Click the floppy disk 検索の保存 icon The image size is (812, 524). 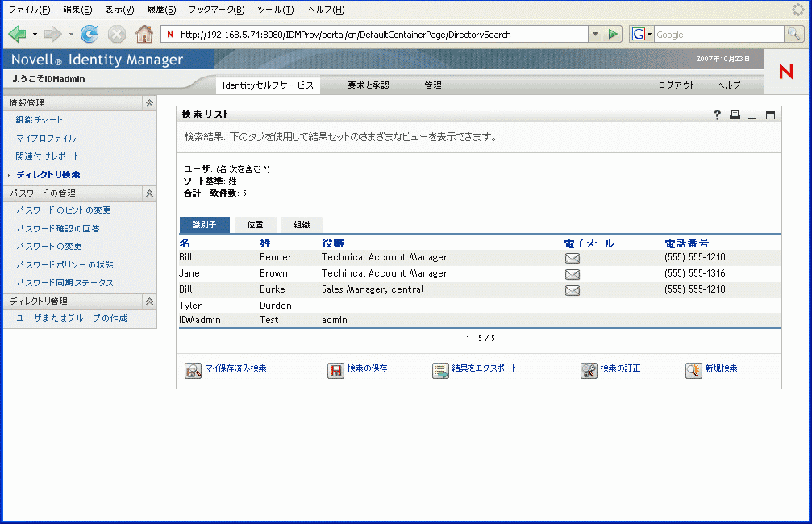pyautogui.click(x=335, y=370)
